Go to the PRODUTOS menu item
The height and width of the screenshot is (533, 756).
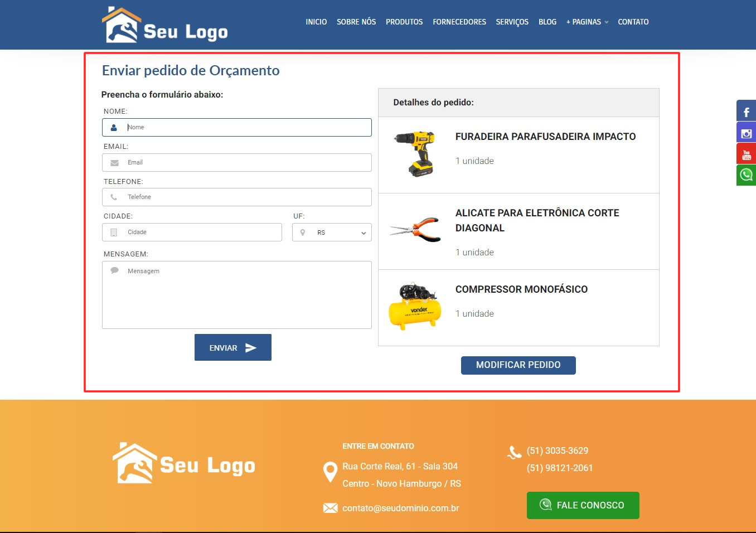click(404, 22)
